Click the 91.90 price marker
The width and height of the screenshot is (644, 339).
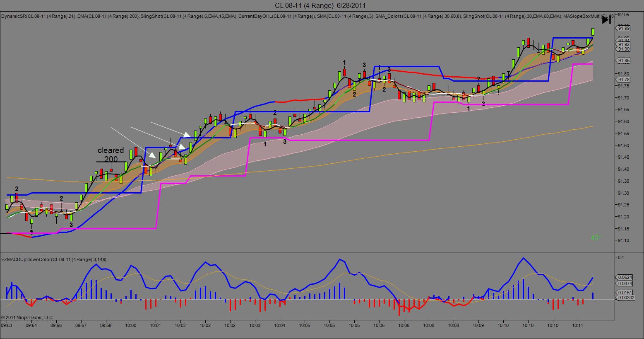pos(623,49)
